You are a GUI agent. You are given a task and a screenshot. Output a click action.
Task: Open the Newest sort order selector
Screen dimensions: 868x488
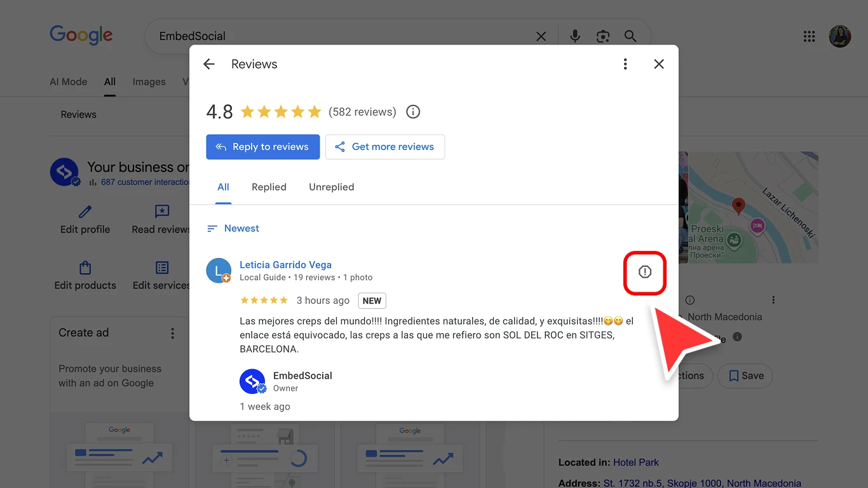click(x=233, y=228)
